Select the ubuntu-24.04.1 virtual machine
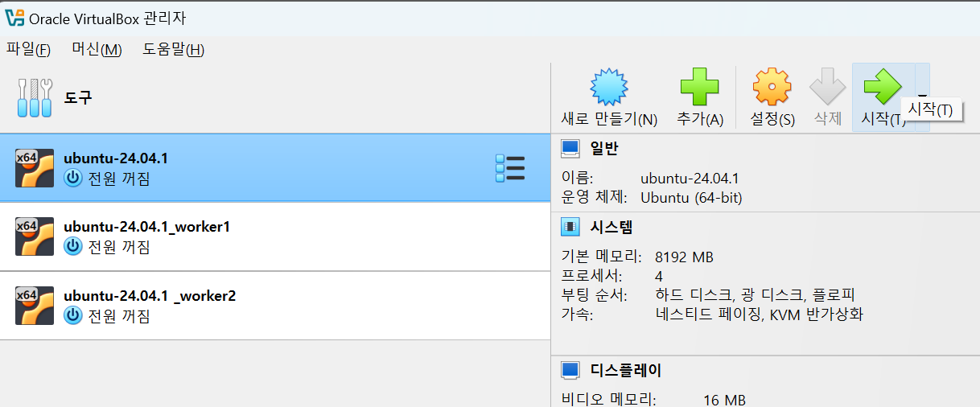Viewport: 980px width, 407px height. pyautogui.click(x=274, y=167)
